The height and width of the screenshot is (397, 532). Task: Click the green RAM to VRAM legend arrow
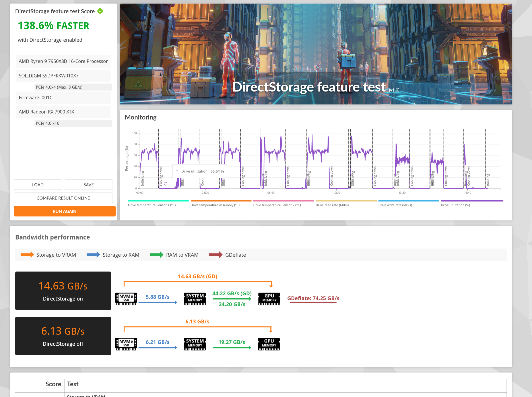coord(157,255)
